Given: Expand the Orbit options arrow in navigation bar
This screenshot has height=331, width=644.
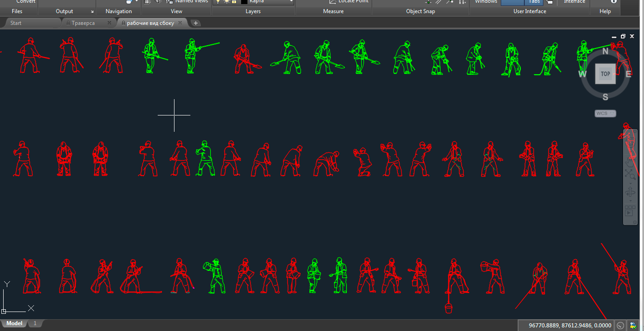Looking at the screenshot, I should pos(630,201).
